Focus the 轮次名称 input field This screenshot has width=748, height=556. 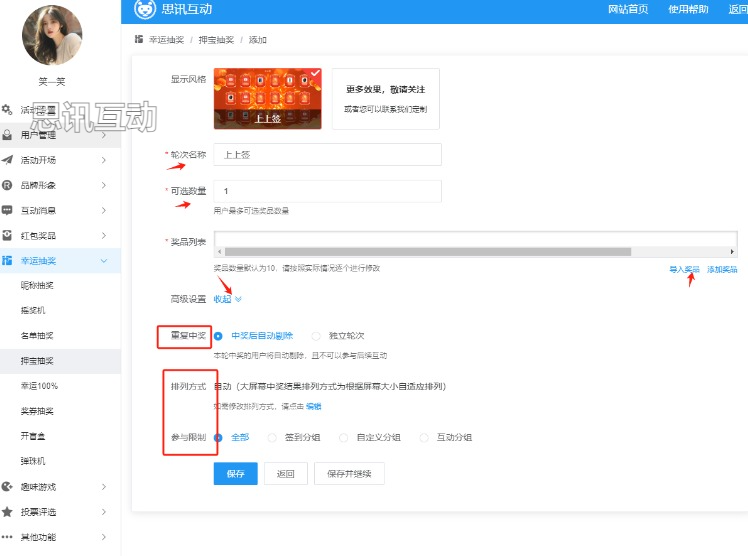tap(327, 154)
